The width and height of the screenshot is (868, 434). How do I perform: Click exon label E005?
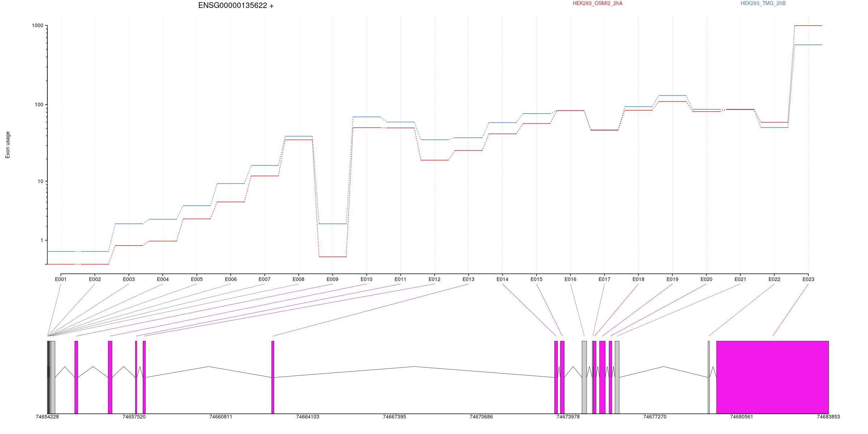[197, 279]
